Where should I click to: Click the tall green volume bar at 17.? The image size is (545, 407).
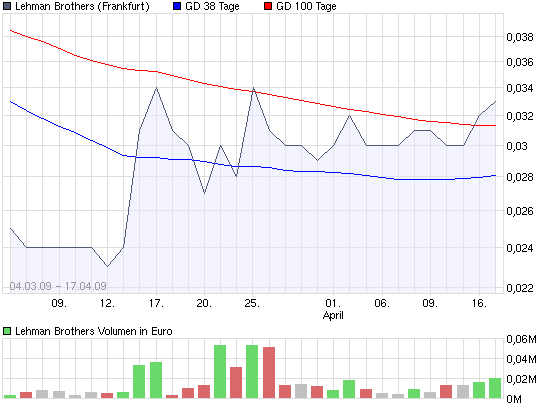(156, 380)
